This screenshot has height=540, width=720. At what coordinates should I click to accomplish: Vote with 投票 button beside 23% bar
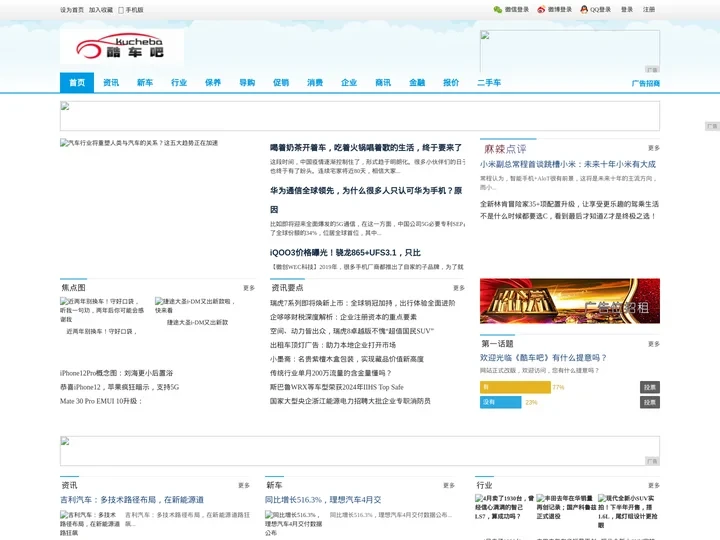click(x=650, y=402)
